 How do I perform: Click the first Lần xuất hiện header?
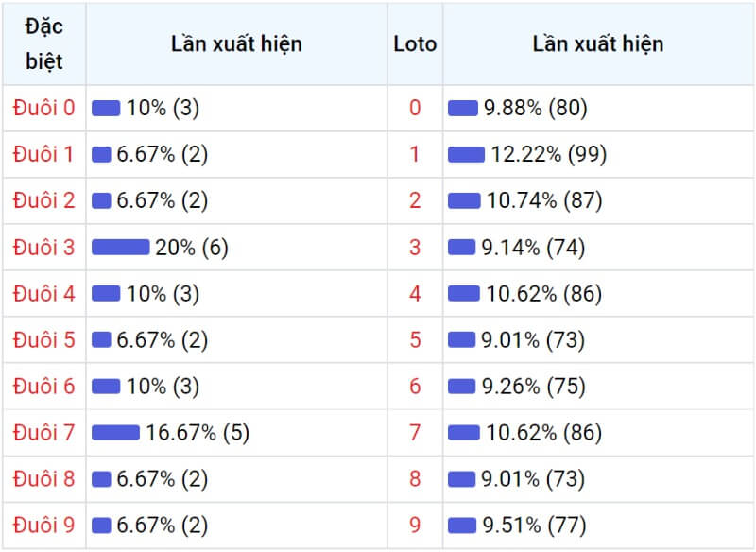[237, 43]
